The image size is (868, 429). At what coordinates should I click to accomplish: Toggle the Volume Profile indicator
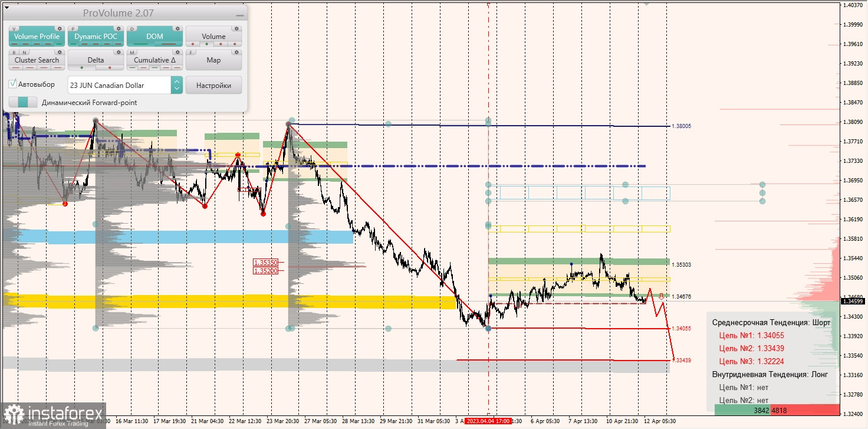click(37, 37)
